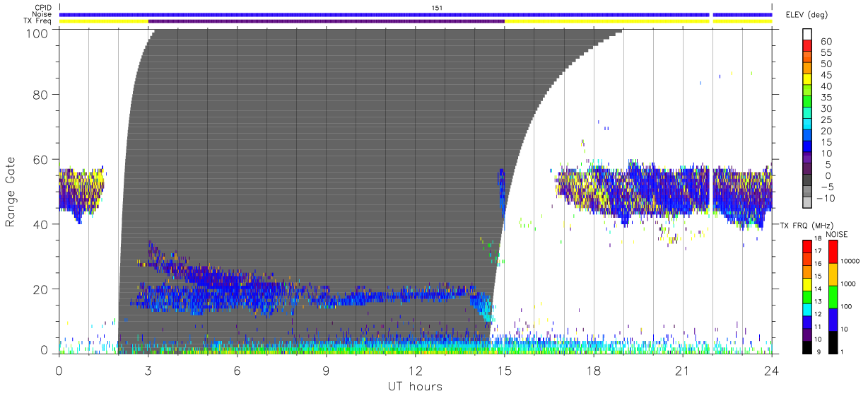868x401 pixels.
Task: Click the 15 tick label on UT axis
Action: pos(505,371)
